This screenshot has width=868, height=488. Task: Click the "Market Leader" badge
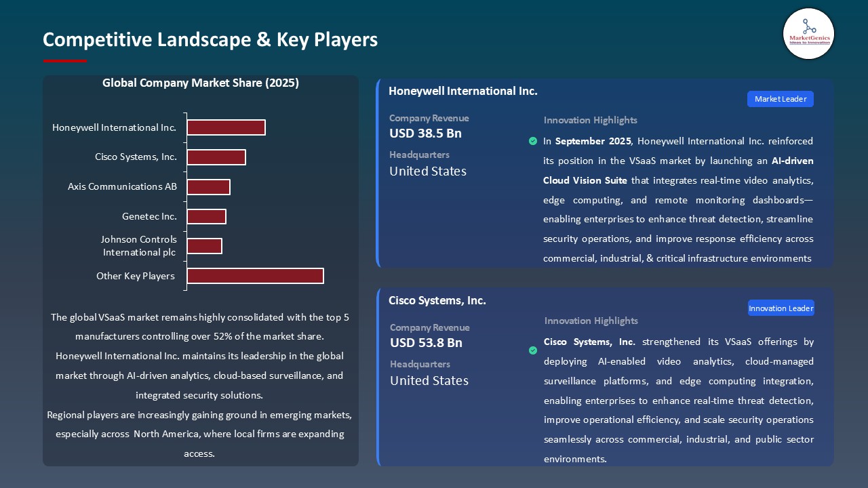click(780, 98)
